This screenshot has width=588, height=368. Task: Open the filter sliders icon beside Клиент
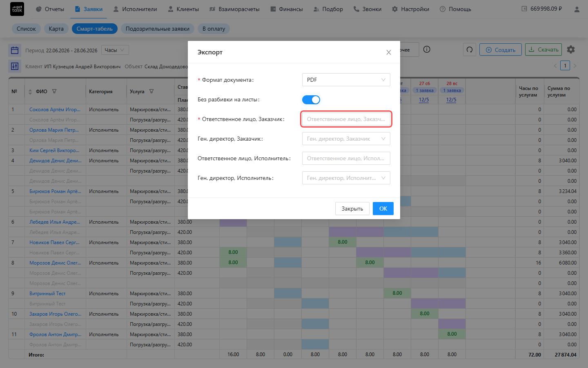pos(15,66)
